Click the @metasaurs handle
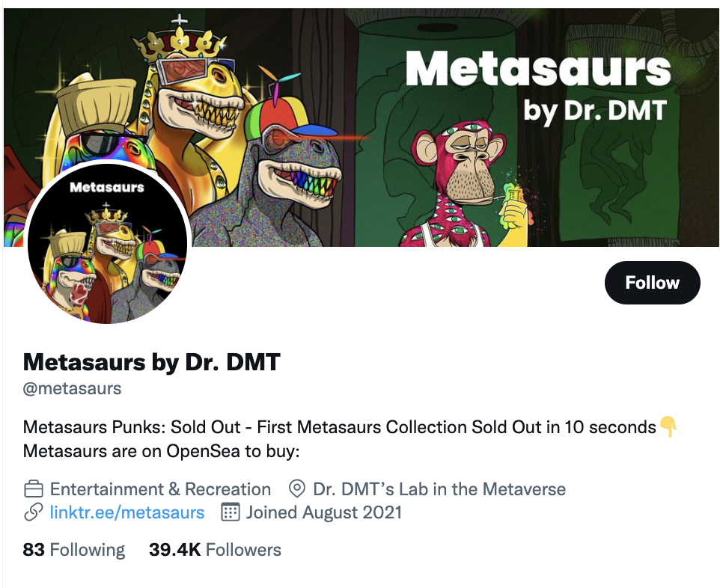720x588 pixels. pyautogui.click(x=72, y=388)
